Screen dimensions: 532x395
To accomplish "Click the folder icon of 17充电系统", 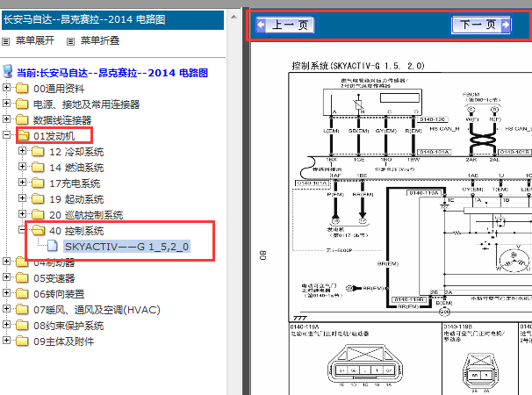I will tap(38, 183).
